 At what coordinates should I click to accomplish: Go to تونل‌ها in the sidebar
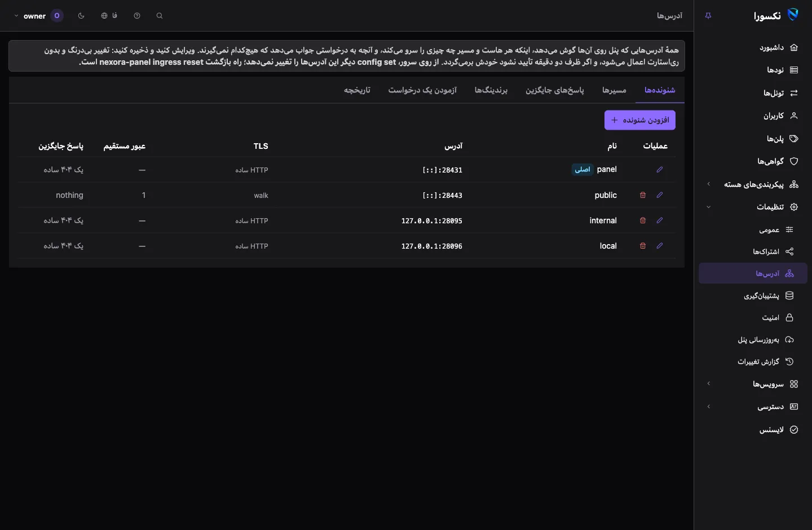click(x=753, y=93)
